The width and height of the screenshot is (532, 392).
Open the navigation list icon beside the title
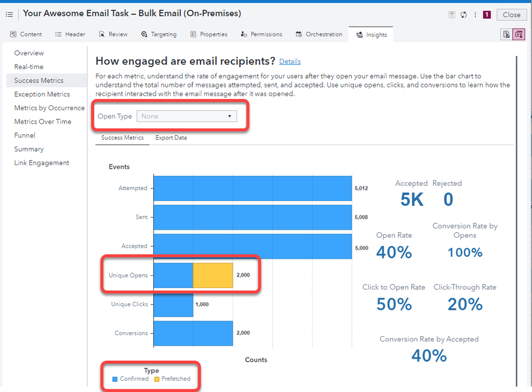pos(9,14)
